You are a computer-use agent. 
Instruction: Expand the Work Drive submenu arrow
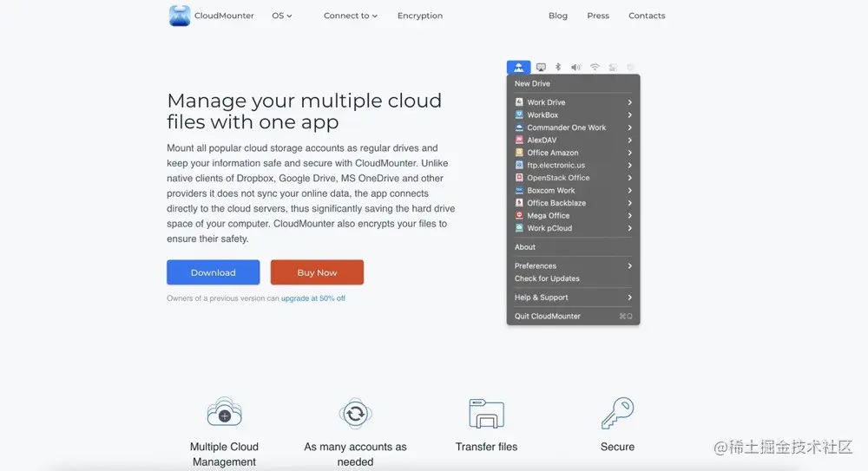pos(629,102)
